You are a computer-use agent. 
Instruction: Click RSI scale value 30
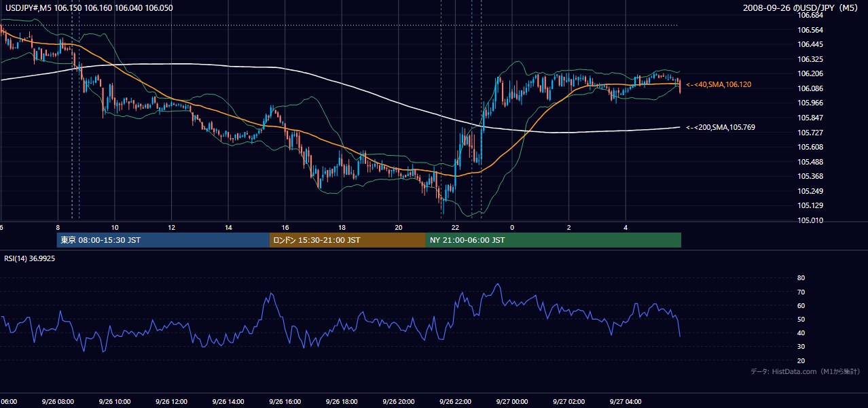pos(801,347)
